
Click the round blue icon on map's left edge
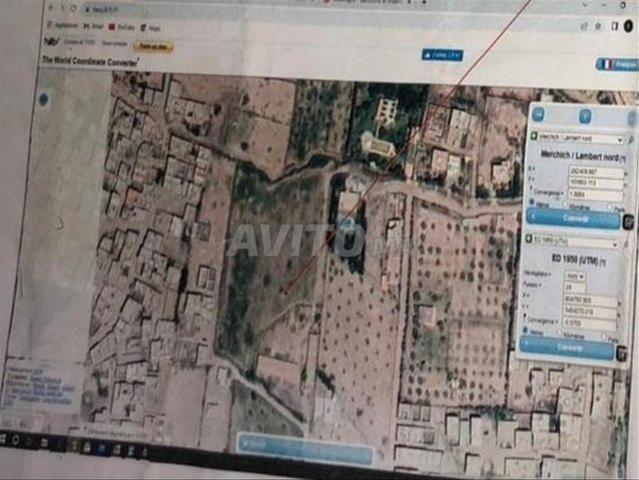tap(43, 99)
